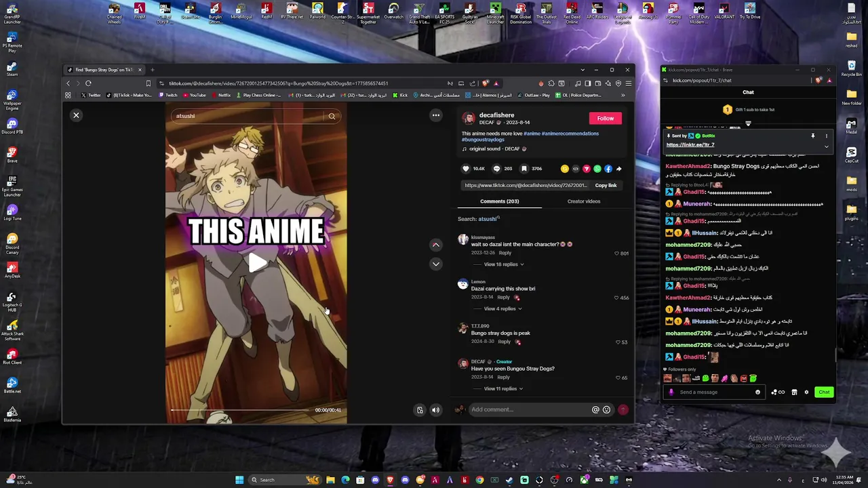Seek on the video progress bar
Viewport: 868px width, 488px height.
(240, 410)
